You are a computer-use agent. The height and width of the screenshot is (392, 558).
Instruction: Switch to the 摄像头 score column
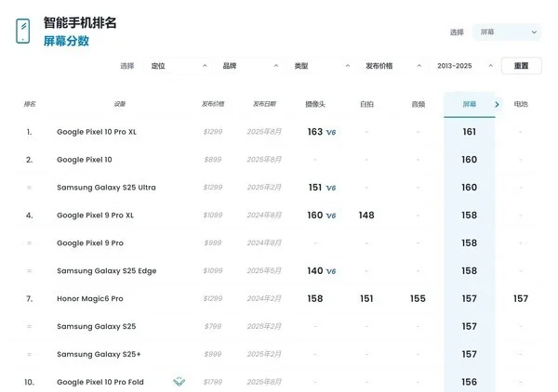click(316, 104)
